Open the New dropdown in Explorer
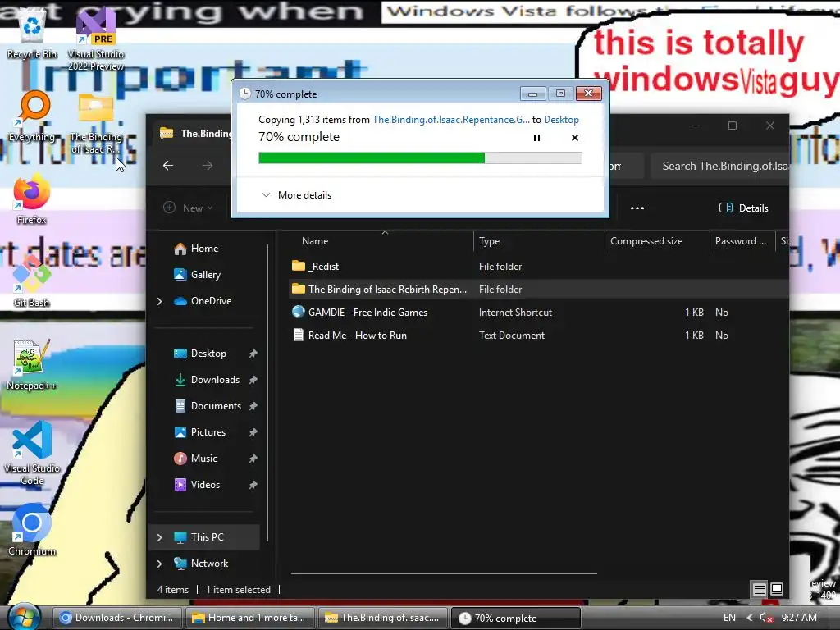 click(x=188, y=208)
